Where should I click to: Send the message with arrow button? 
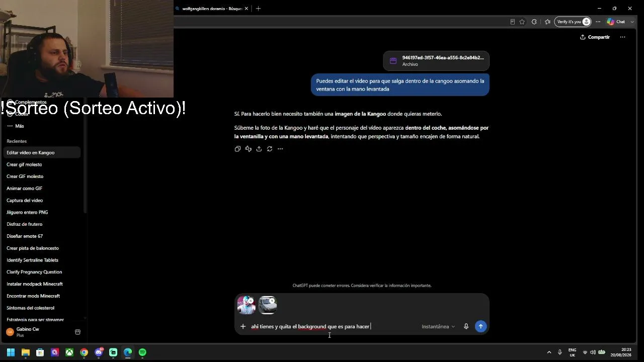[x=480, y=326]
